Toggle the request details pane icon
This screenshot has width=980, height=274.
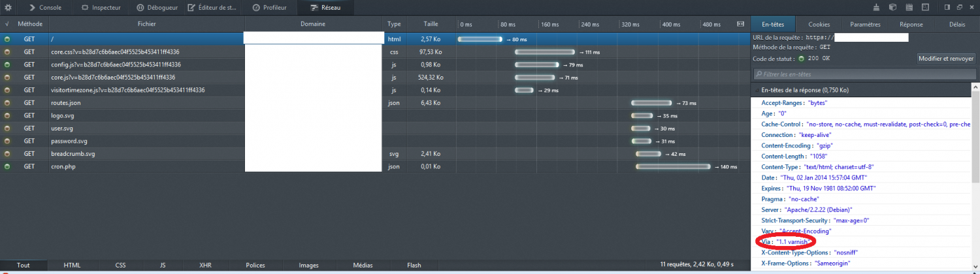pos(740,24)
